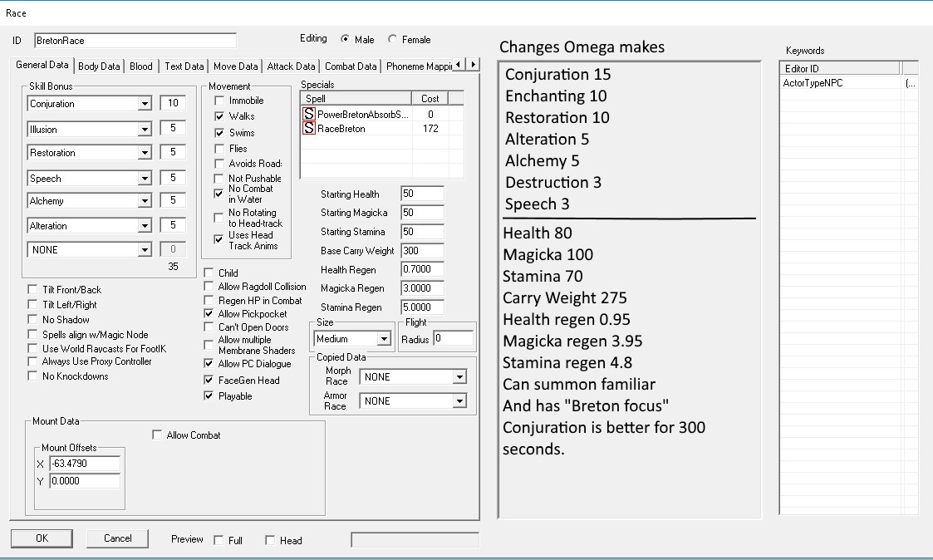
Task: Enable the Full preview checkbox
Action: [219, 540]
